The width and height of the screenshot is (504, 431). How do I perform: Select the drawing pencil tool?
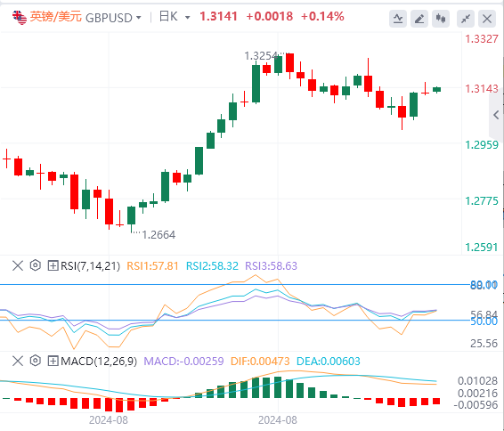419,19
